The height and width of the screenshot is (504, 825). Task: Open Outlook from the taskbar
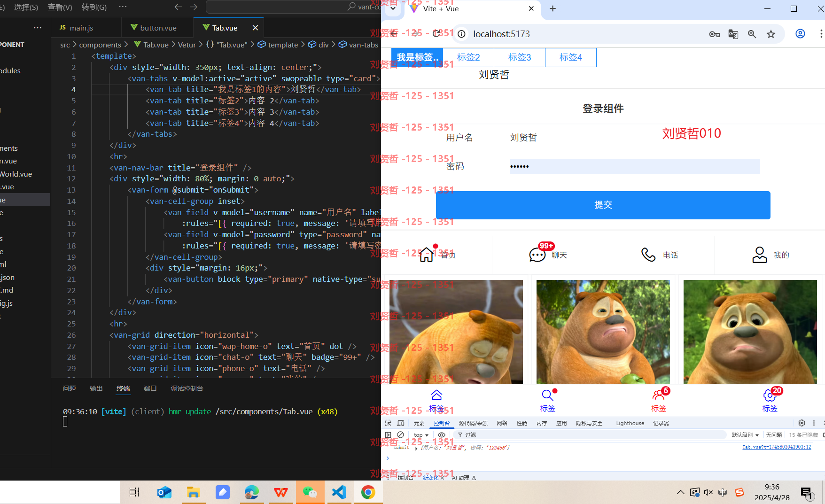tap(164, 492)
